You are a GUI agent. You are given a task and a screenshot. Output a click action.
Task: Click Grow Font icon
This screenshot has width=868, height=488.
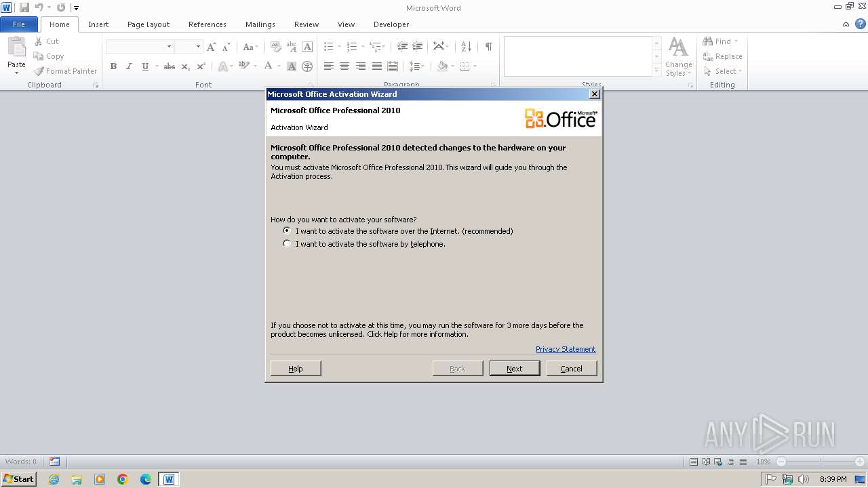pos(212,47)
